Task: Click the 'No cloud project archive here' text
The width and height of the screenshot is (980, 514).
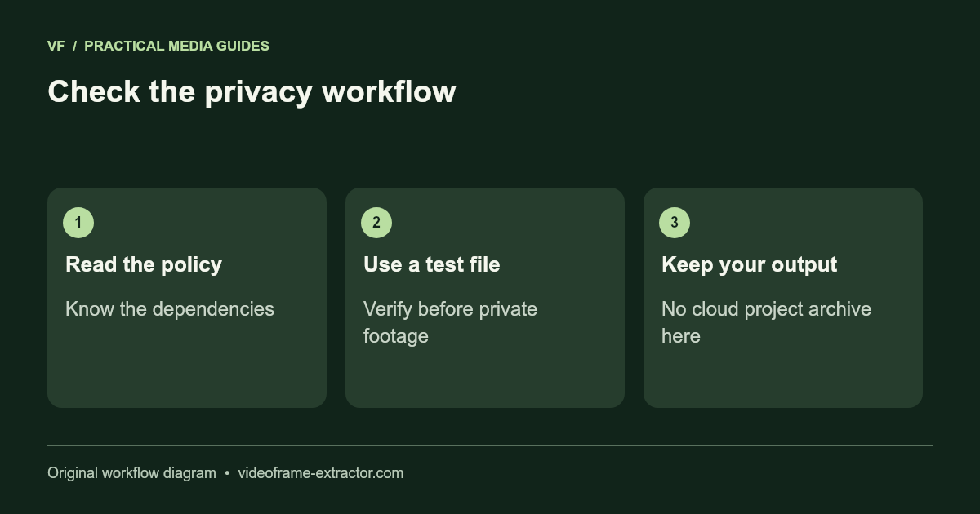Action: [x=766, y=322]
